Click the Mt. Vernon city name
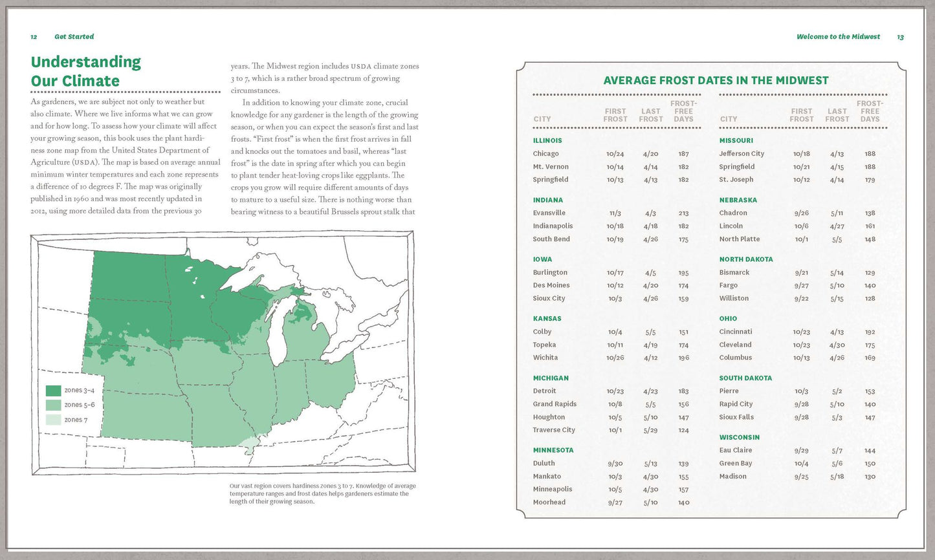Image resolution: width=935 pixels, height=560 pixels. [x=551, y=167]
